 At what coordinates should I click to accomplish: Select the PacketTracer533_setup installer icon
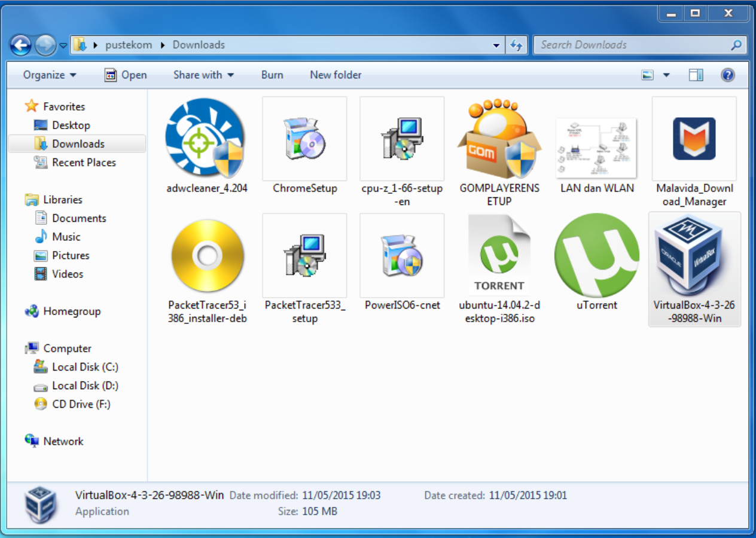pos(304,256)
